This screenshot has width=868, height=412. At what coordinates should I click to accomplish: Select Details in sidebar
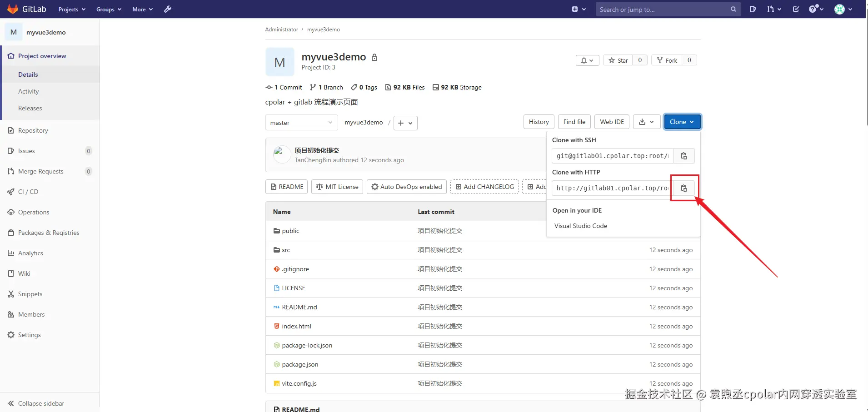click(x=28, y=74)
